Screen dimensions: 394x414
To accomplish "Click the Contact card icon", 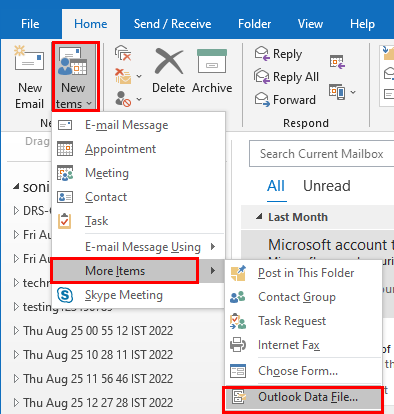I will click(65, 197).
